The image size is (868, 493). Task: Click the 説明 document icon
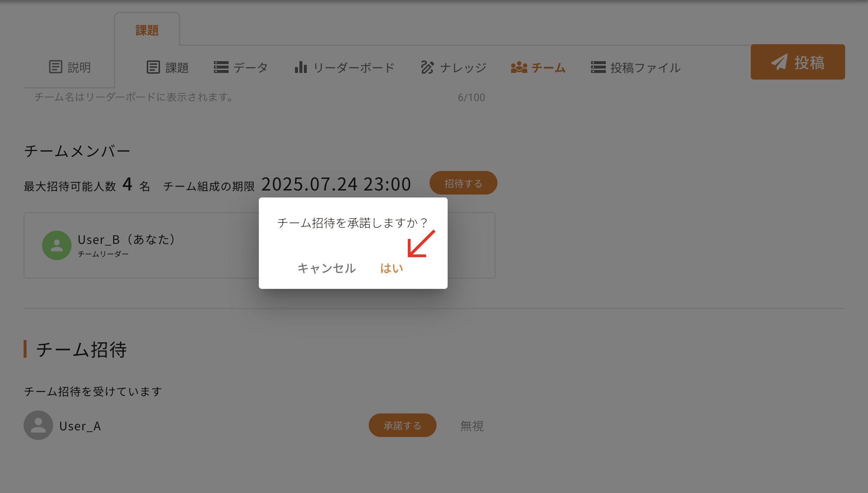(56, 67)
